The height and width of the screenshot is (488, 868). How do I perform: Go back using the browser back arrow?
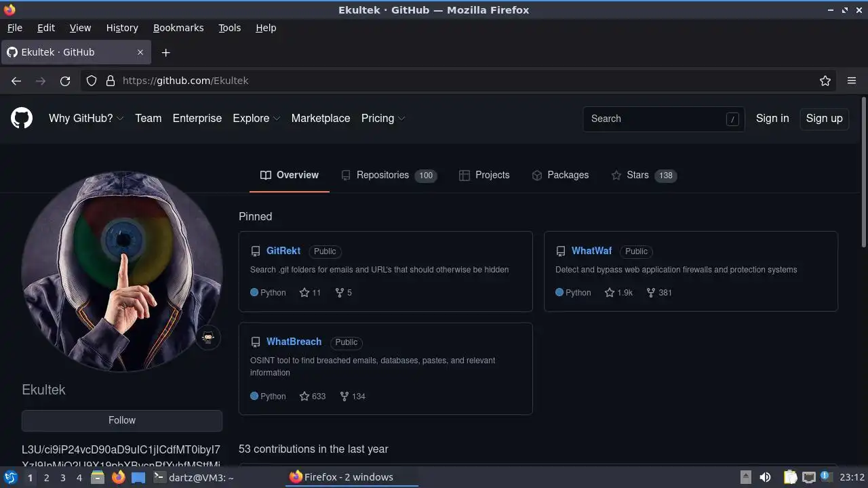pyautogui.click(x=16, y=81)
